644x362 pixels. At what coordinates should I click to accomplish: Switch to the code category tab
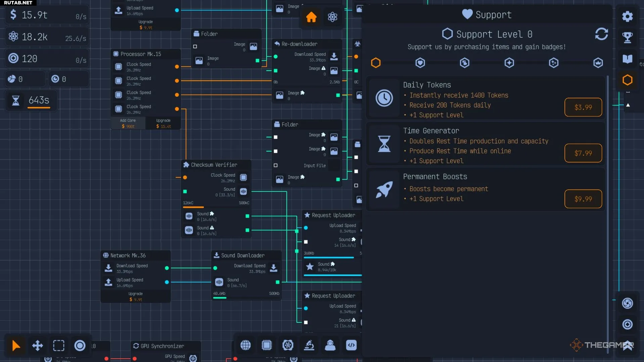coord(351,345)
